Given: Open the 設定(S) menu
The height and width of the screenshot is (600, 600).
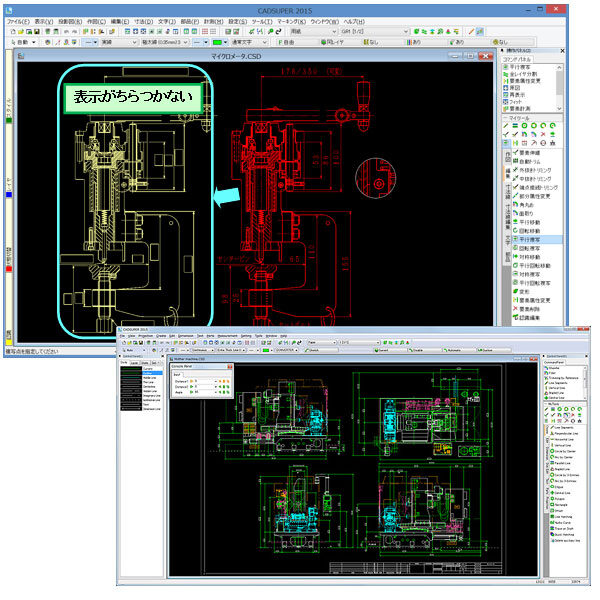Looking at the screenshot, I should [x=237, y=21].
